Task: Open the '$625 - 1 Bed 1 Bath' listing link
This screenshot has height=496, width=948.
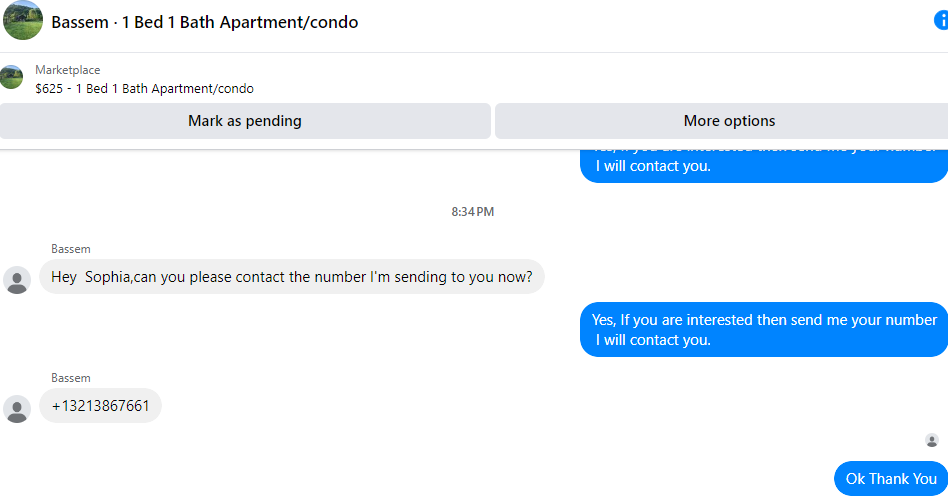Action: (x=144, y=89)
